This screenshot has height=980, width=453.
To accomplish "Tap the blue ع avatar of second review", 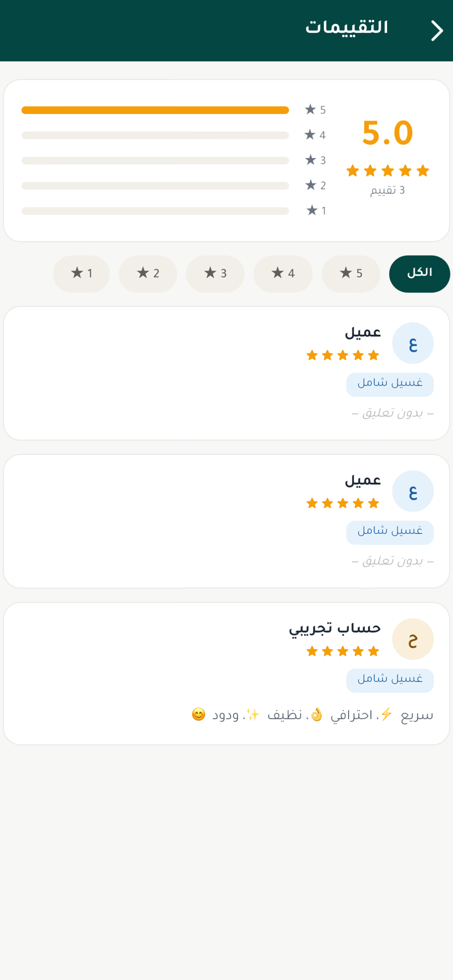I will tap(413, 491).
